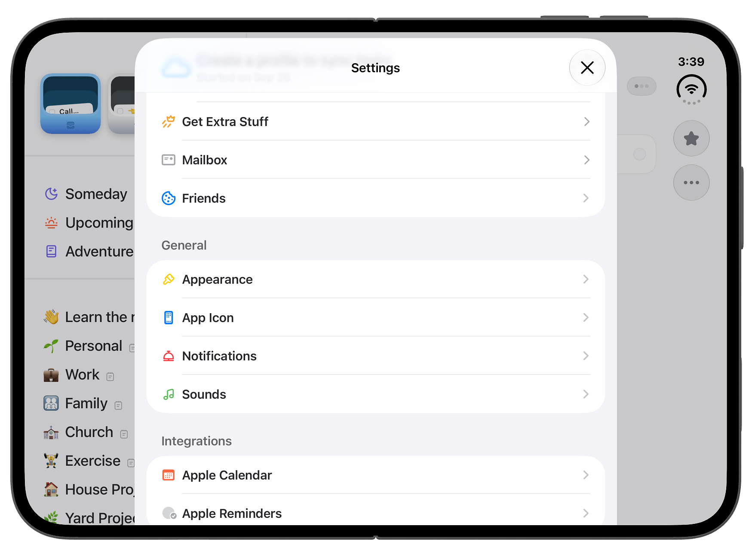Click the Someday moon icon
Screen dimensions: 755x560
pyautogui.click(x=51, y=194)
